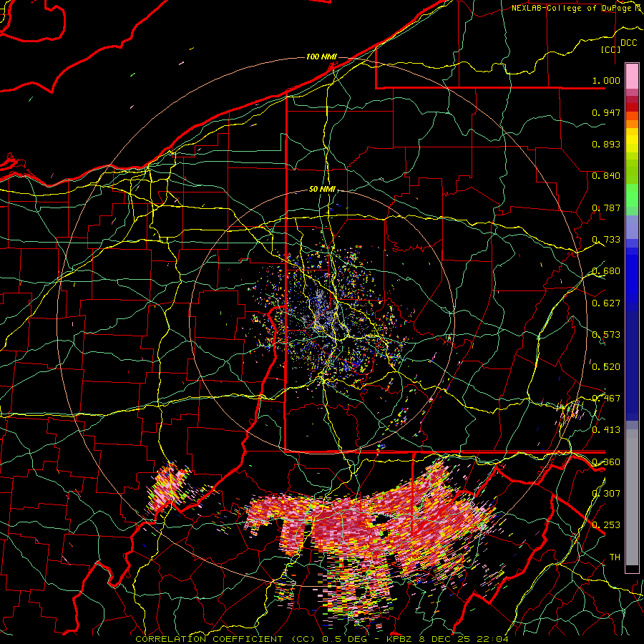Screen dimensions: 644x644
Task: Pick the gray segment of the color bar
Action: [632, 497]
